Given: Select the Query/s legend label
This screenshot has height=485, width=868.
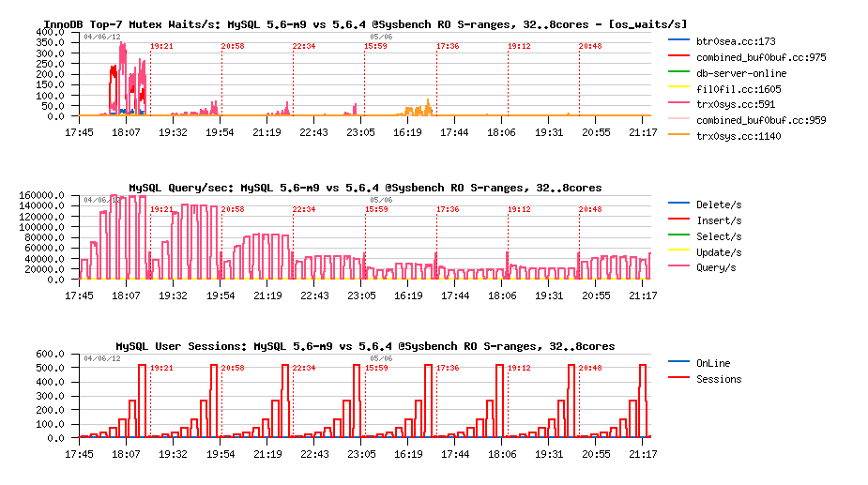Looking at the screenshot, I should [x=716, y=268].
